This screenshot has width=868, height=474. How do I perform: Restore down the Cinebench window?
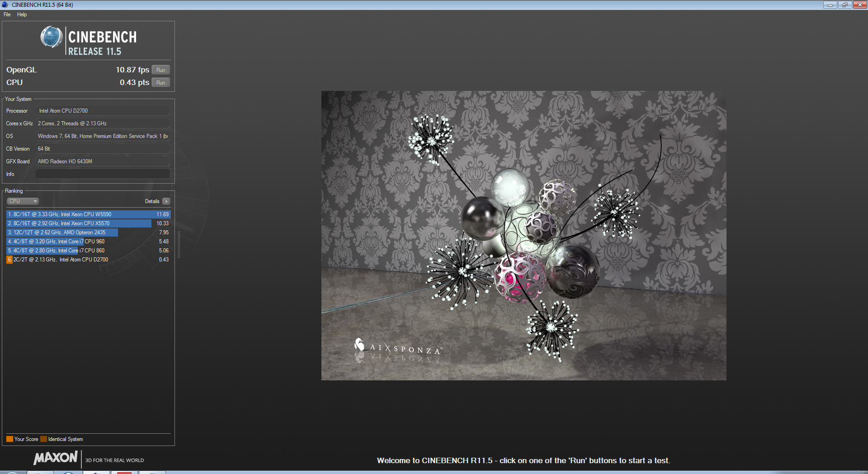(x=844, y=5)
